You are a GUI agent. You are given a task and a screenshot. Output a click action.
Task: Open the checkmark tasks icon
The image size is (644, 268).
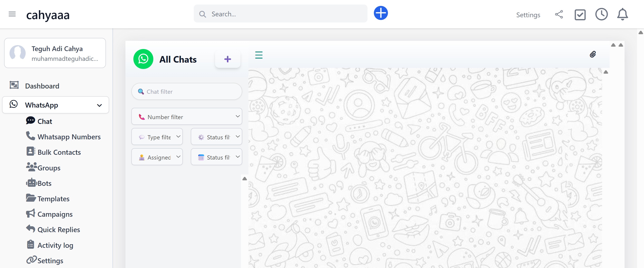[x=580, y=15]
